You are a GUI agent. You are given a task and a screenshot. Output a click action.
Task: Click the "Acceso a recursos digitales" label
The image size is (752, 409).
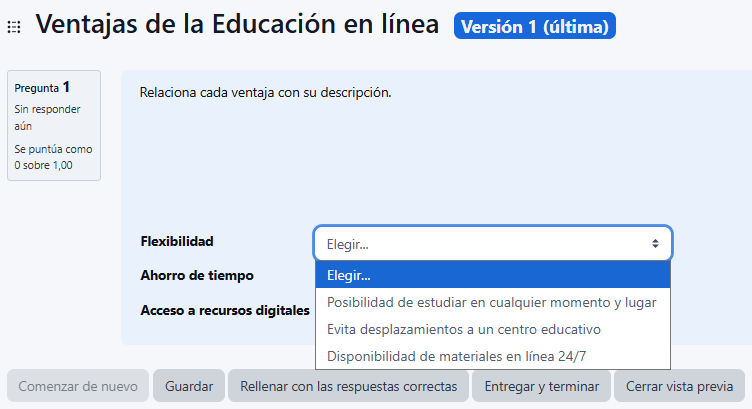(225, 309)
